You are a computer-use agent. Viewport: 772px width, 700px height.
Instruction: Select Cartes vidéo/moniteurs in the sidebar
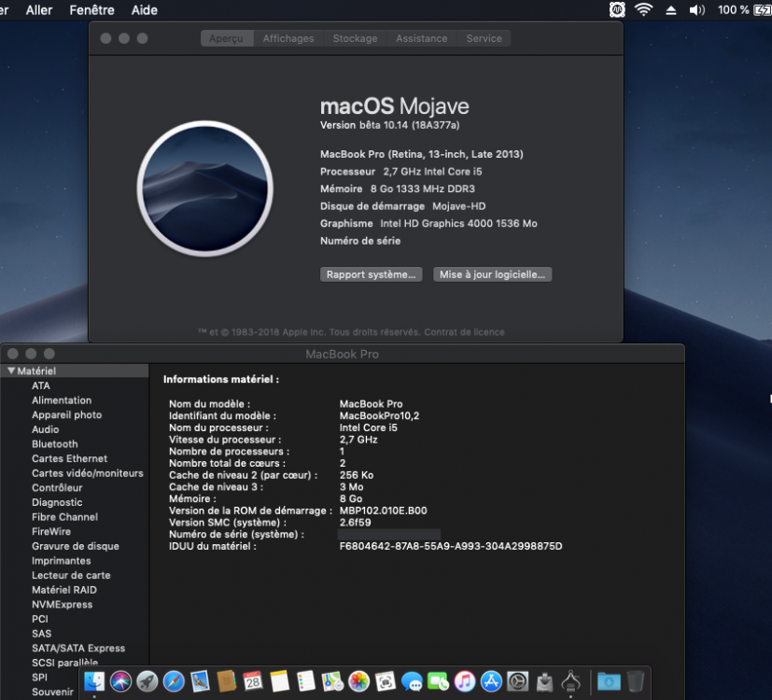click(x=88, y=473)
